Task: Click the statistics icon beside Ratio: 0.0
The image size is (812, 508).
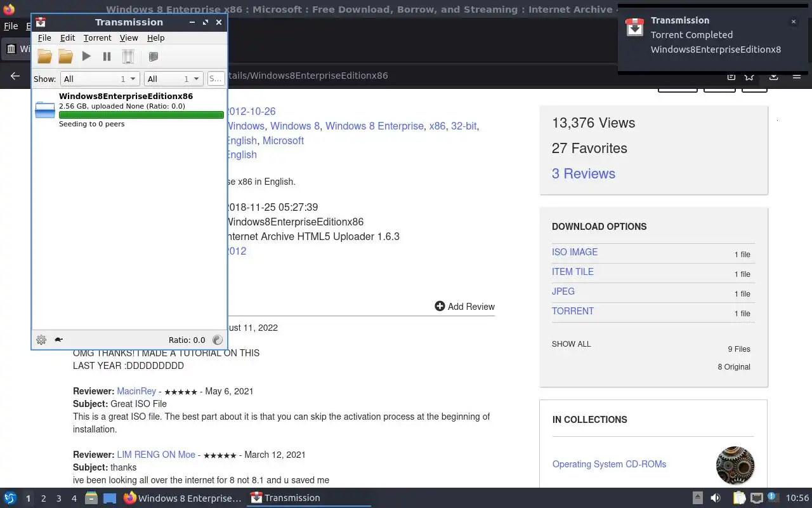Action: (217, 340)
